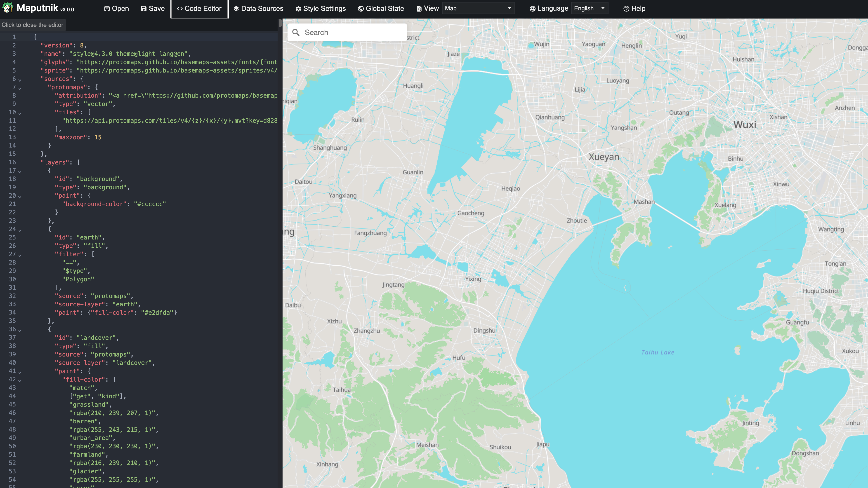Click the code editor vertical scrollbar thumb
The height and width of the screenshot is (488, 868).
click(x=280, y=23)
